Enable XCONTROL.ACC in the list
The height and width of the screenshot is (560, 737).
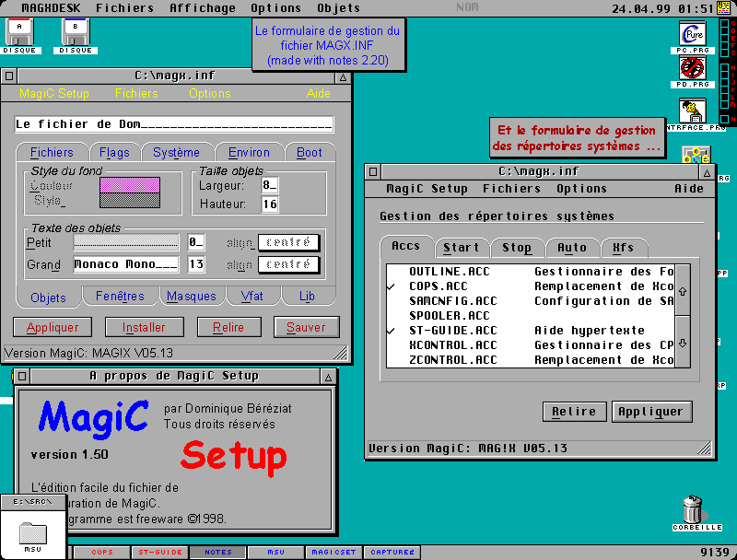pyautogui.click(x=531, y=345)
